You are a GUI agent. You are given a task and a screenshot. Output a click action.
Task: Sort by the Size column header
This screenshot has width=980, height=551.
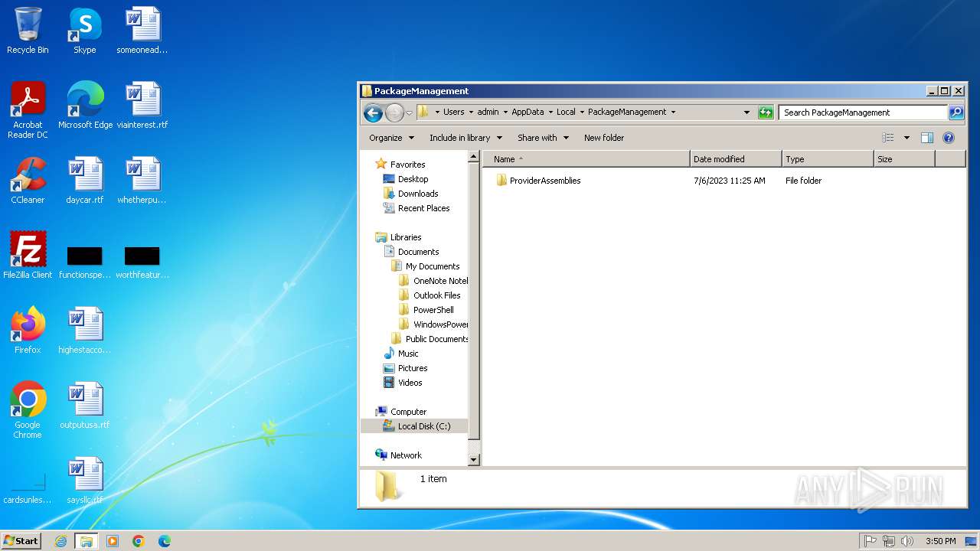click(x=904, y=159)
